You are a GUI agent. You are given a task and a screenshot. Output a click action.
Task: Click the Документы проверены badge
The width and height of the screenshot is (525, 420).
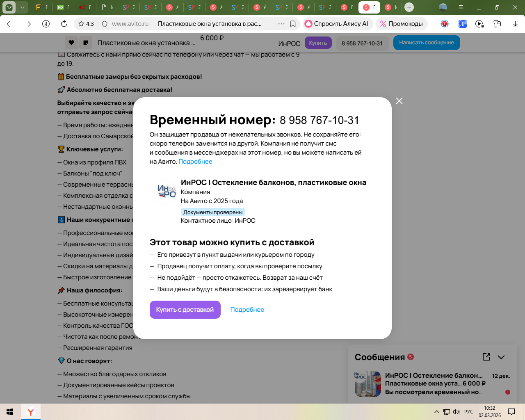[x=213, y=212]
